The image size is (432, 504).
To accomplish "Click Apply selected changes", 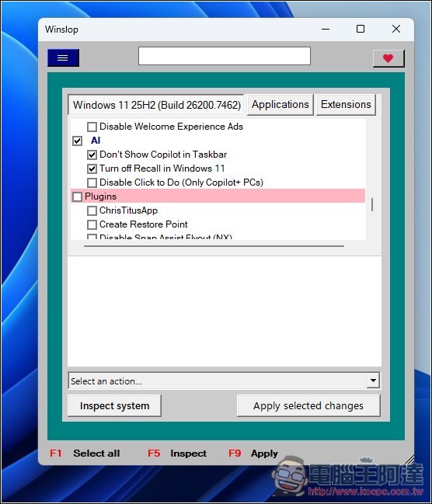I will pos(308,406).
